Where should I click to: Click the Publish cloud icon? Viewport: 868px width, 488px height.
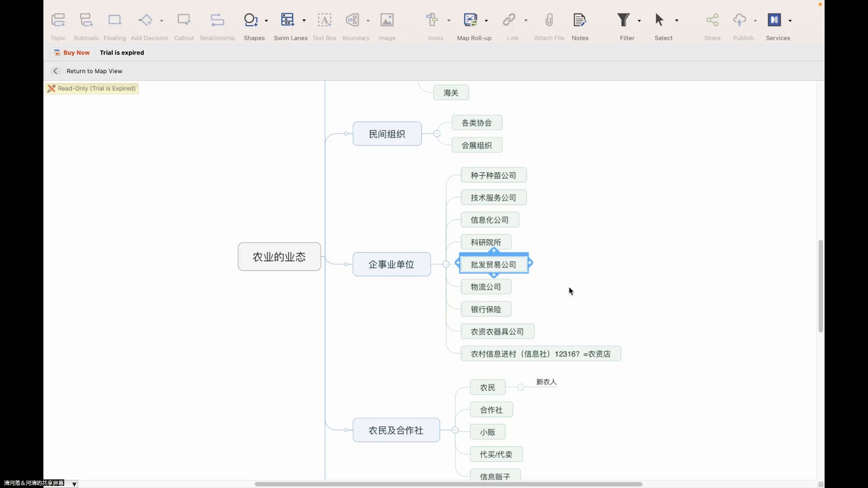click(x=740, y=20)
